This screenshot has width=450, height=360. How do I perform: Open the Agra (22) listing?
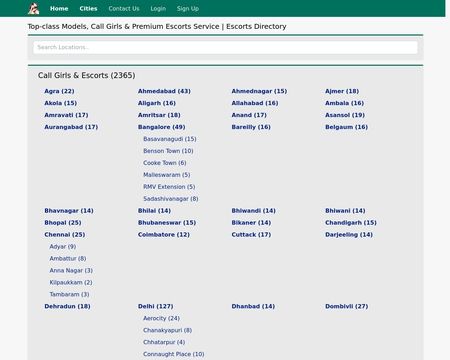pos(59,91)
